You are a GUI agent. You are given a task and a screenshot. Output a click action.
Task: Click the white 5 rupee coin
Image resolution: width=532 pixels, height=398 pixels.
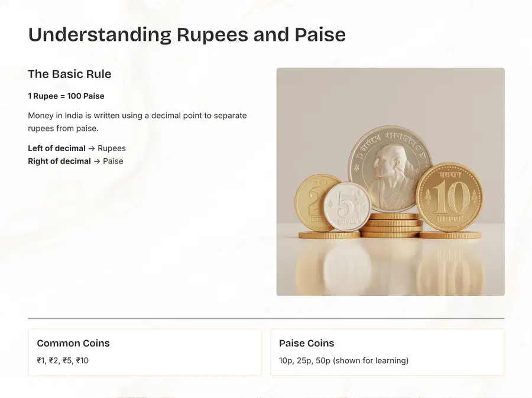(x=347, y=207)
